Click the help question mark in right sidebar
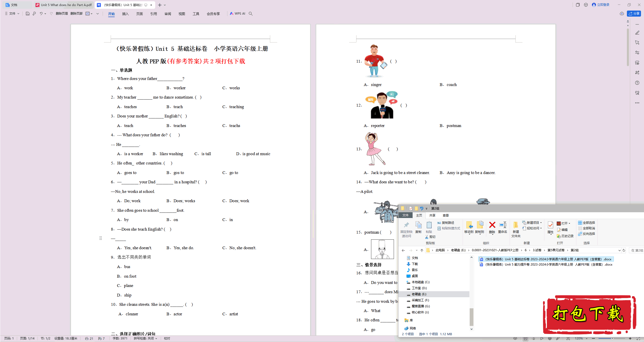644x342 pixels. 637,83
